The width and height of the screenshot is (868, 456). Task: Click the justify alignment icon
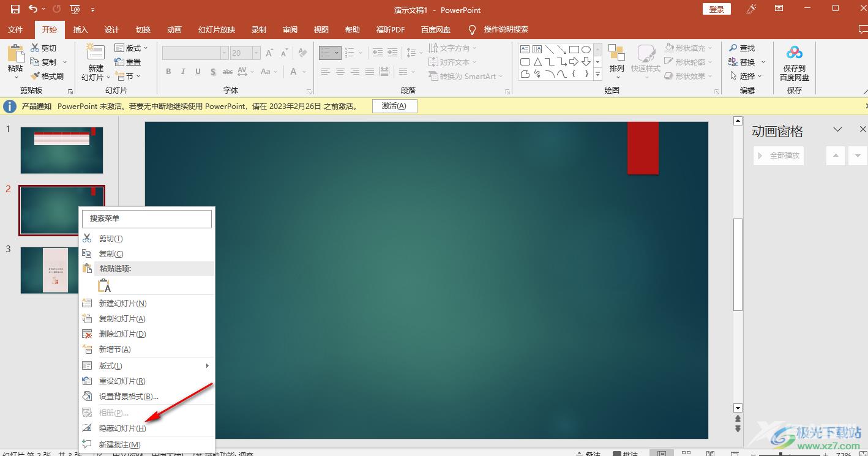[369, 72]
